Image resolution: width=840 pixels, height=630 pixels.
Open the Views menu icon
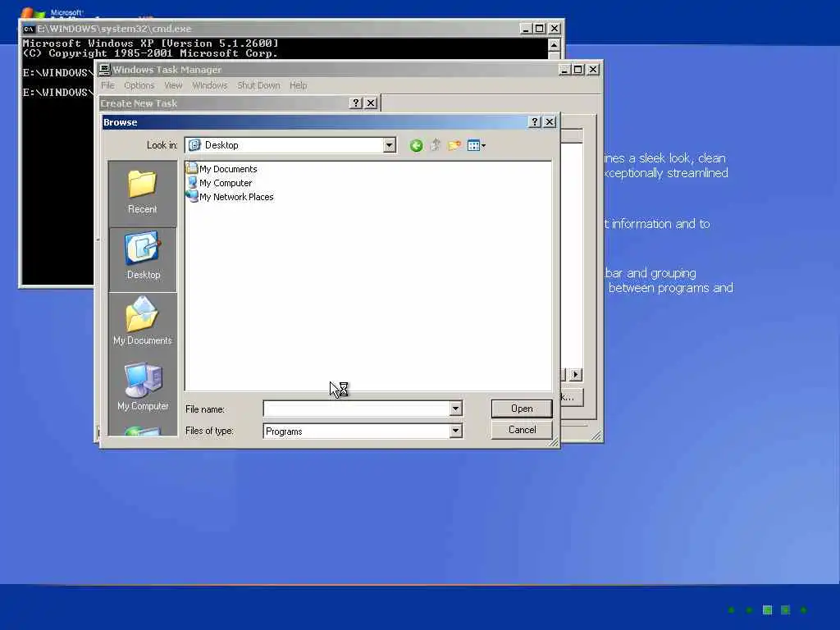(x=476, y=145)
